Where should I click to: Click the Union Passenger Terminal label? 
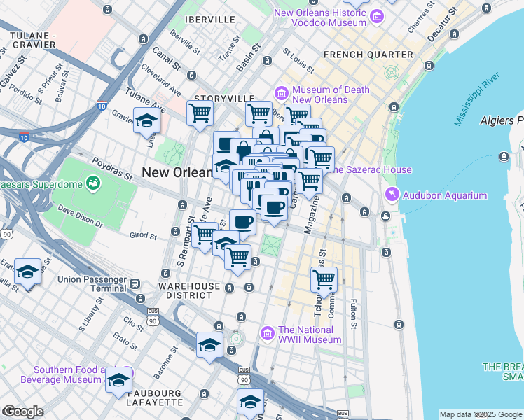(92, 283)
